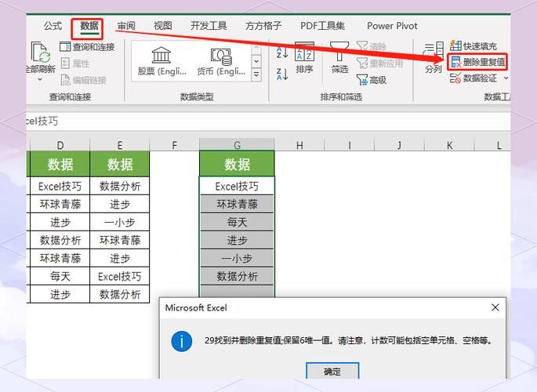Select column G cell 一小步
Viewport: 537px width, 392px height.
(x=237, y=258)
